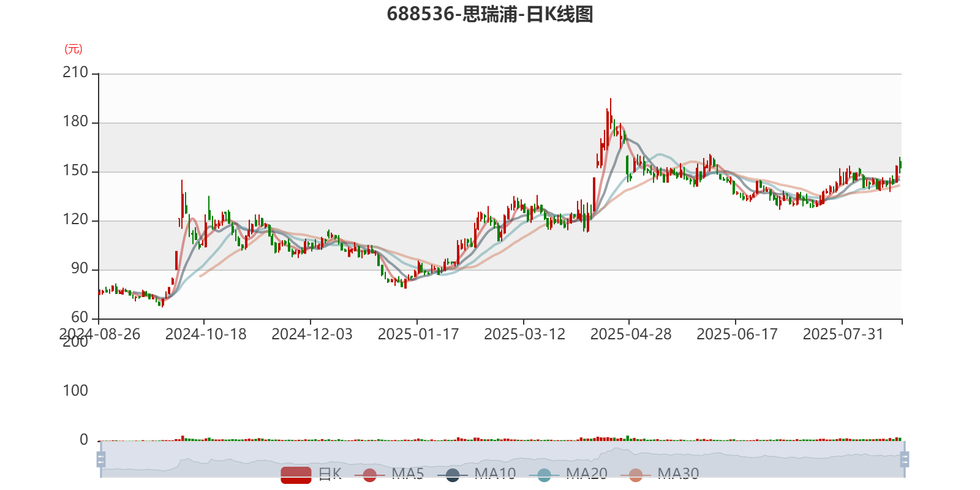Click the 2025-03-12 date axis label
980x490 pixels.
point(524,334)
